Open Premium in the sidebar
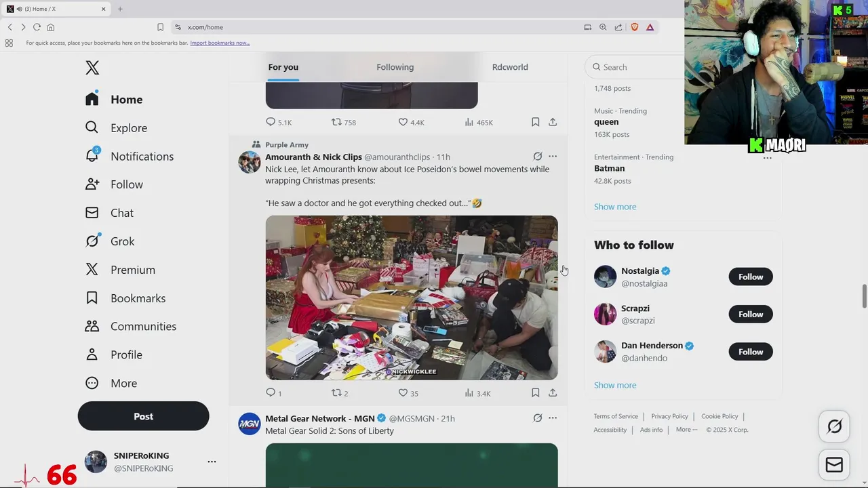 120,270
